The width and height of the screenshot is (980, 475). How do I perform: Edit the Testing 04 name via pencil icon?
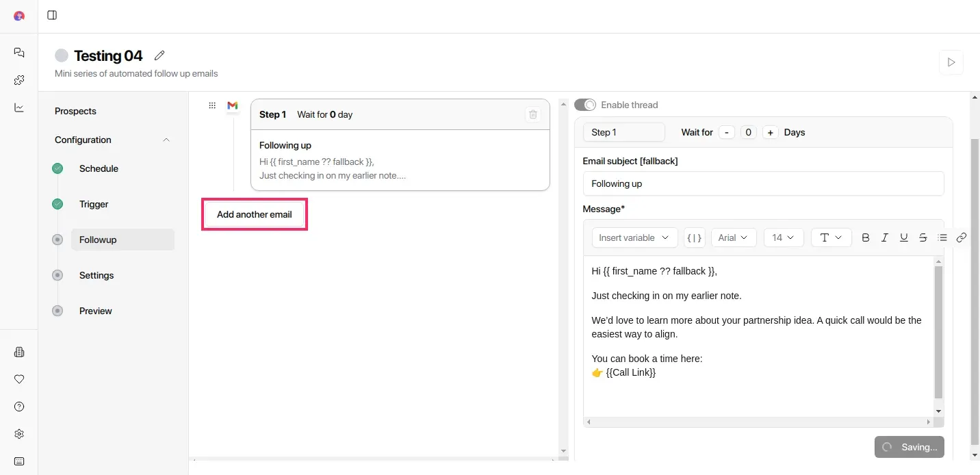[159, 55]
